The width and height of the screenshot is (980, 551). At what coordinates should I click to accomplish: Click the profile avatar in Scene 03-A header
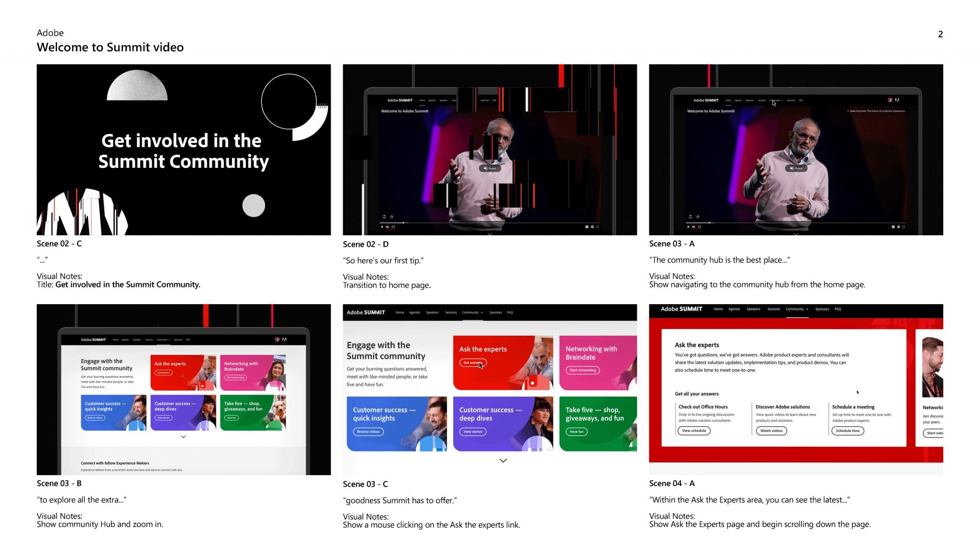(890, 100)
